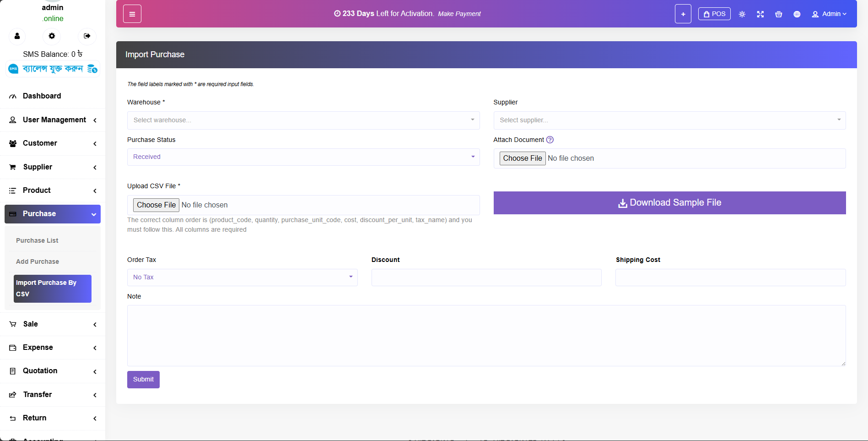This screenshot has width=868, height=441.
Task: Open the Select supplier dropdown
Action: click(x=669, y=120)
